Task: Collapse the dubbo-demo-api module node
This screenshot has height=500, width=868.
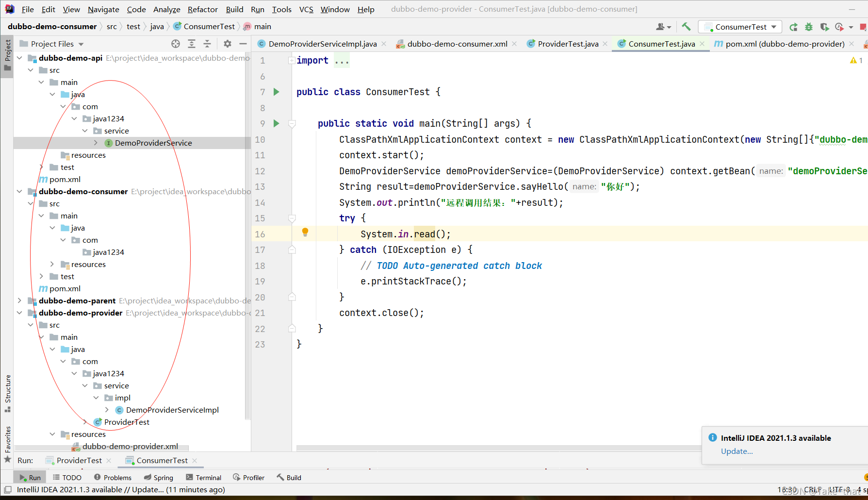Action: coord(19,58)
